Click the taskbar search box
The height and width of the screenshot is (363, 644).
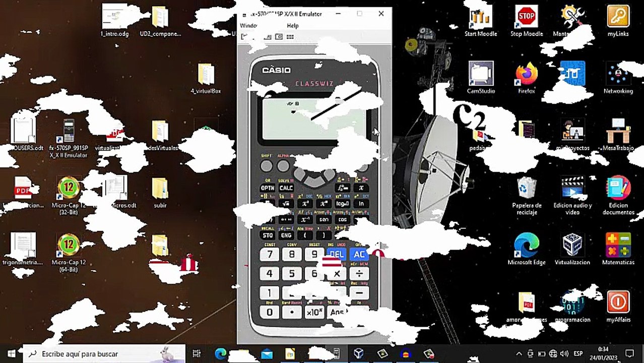point(104,354)
